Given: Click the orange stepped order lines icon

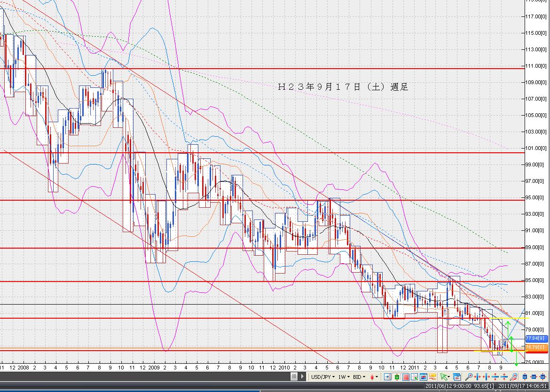Looking at the screenshot, I should pos(432,377).
